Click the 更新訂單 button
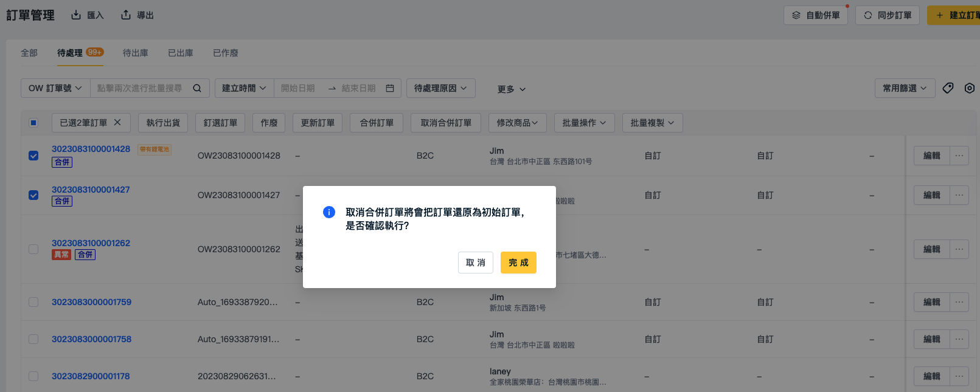This screenshot has width=980, height=392. click(318, 123)
